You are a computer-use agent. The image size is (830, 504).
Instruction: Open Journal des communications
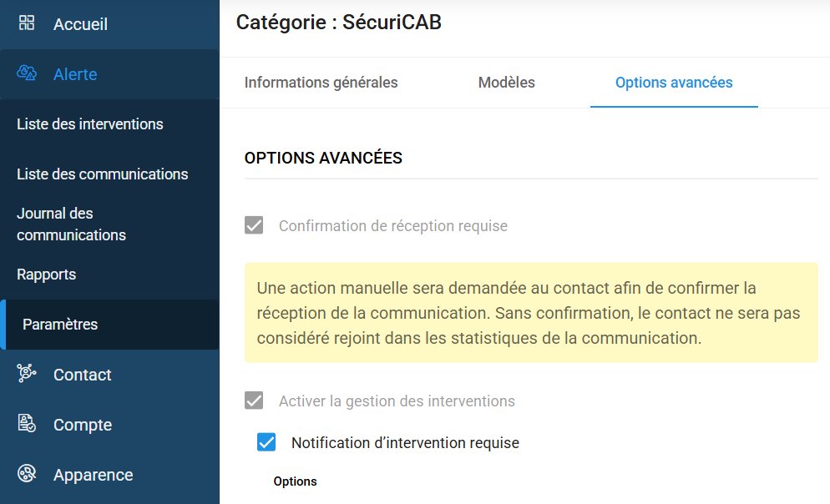pos(71,224)
